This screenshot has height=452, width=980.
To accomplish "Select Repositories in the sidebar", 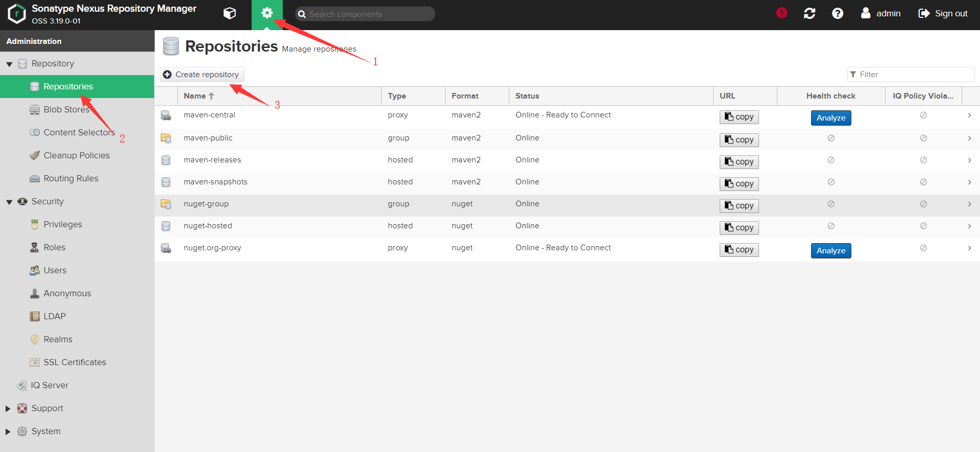I will pos(77,86).
